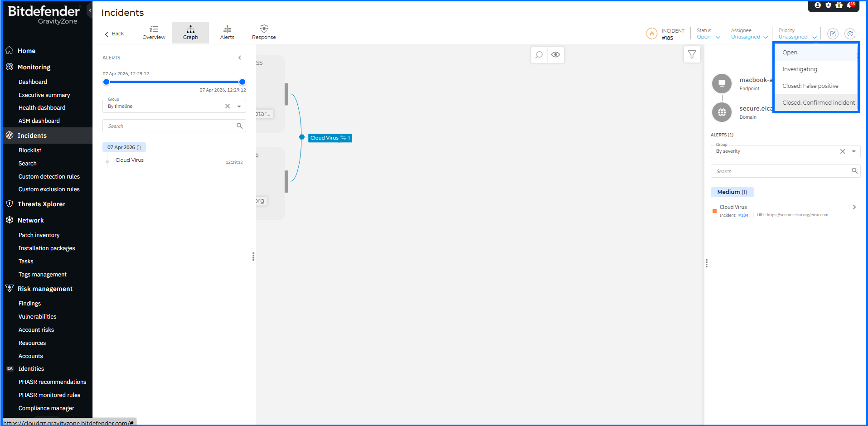
Task: Select the macbook endpoint node icon
Action: click(722, 83)
